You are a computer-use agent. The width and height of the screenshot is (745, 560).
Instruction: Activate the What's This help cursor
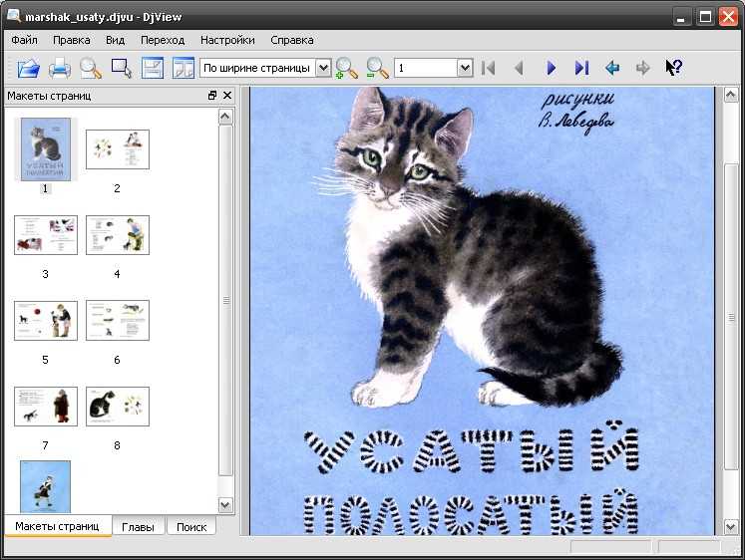tap(674, 68)
